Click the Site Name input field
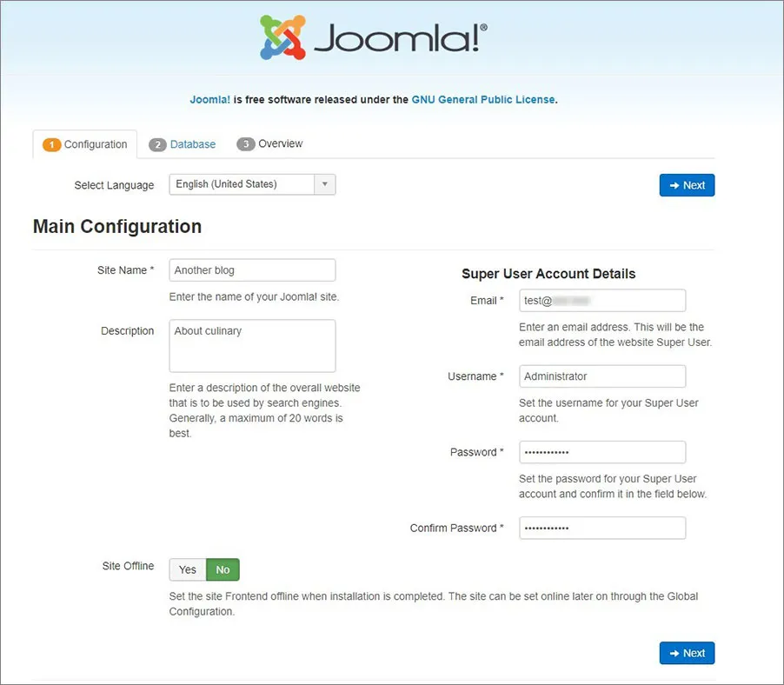The image size is (784, 685). point(252,269)
